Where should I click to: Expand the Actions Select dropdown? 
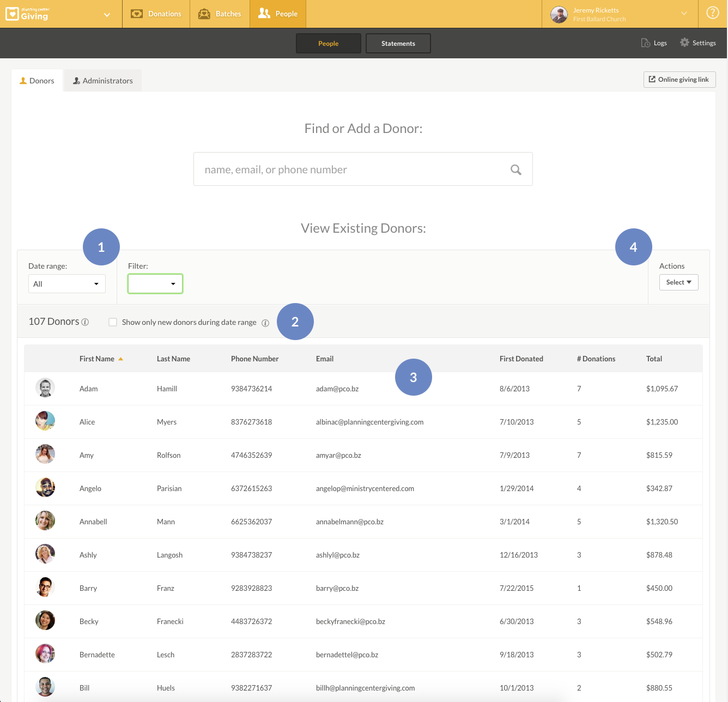click(678, 282)
